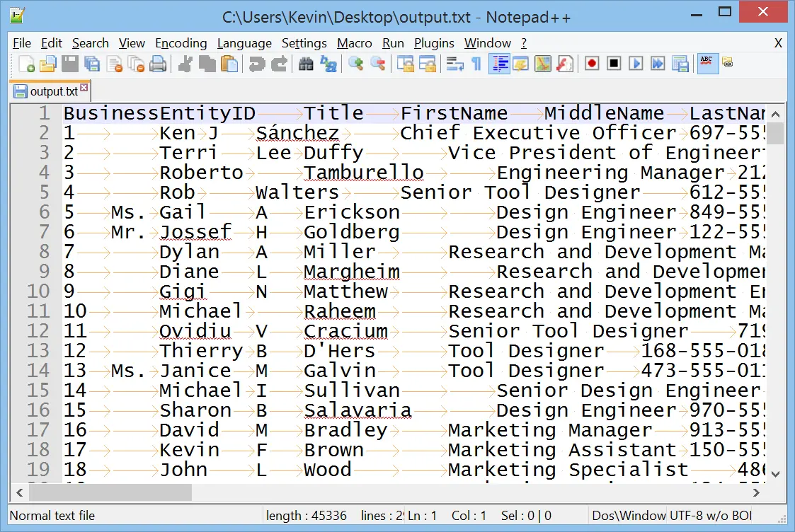Screen dimensions: 795x532
Task: Click the Synchronize Horizontal Scrolling icon
Action: coord(428,64)
